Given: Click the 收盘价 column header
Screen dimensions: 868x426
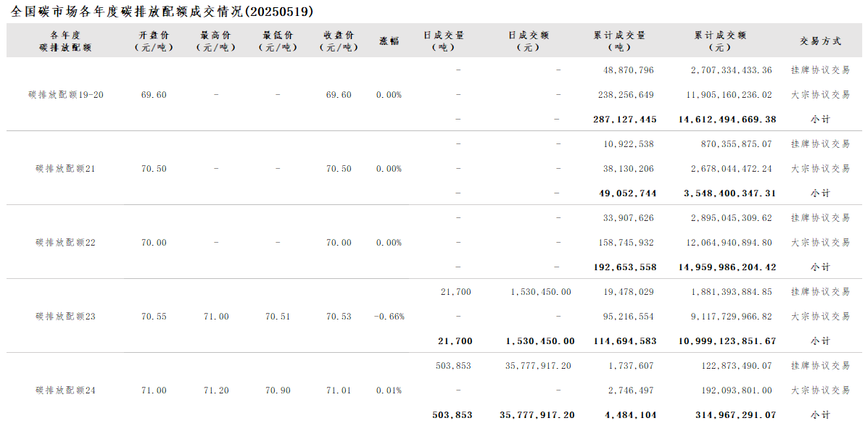Looking at the screenshot, I should pos(339,41).
